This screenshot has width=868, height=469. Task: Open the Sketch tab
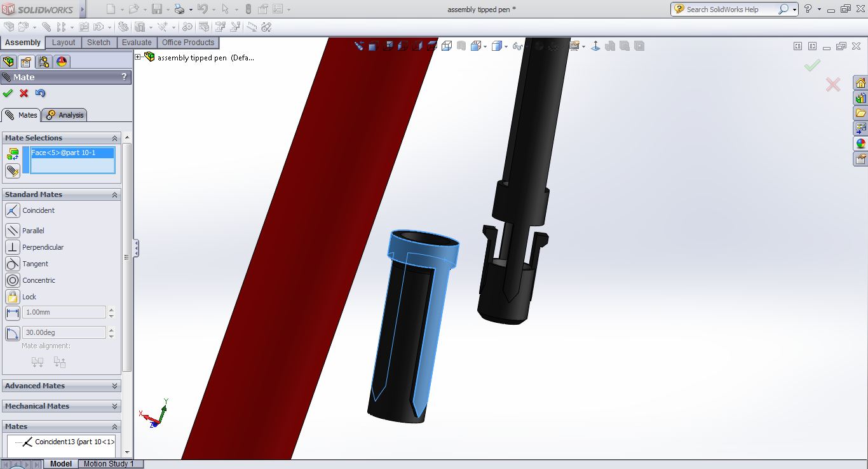[98, 43]
